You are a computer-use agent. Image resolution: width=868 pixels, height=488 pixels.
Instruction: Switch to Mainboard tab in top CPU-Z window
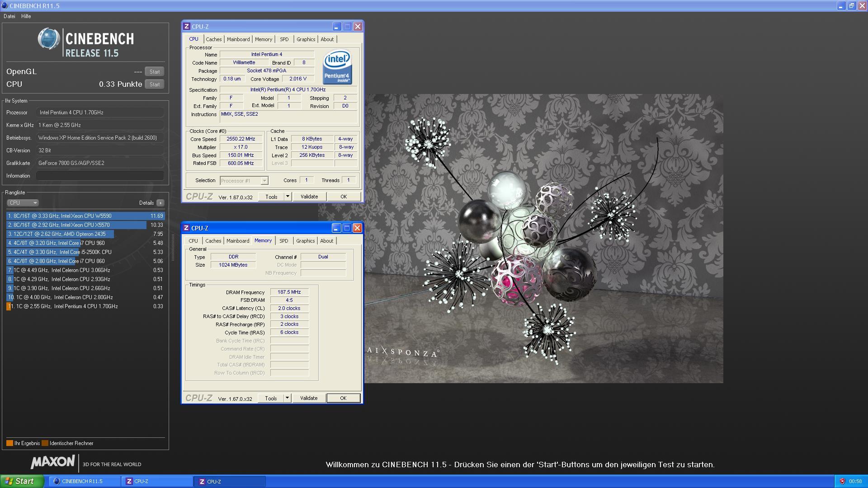tap(238, 39)
